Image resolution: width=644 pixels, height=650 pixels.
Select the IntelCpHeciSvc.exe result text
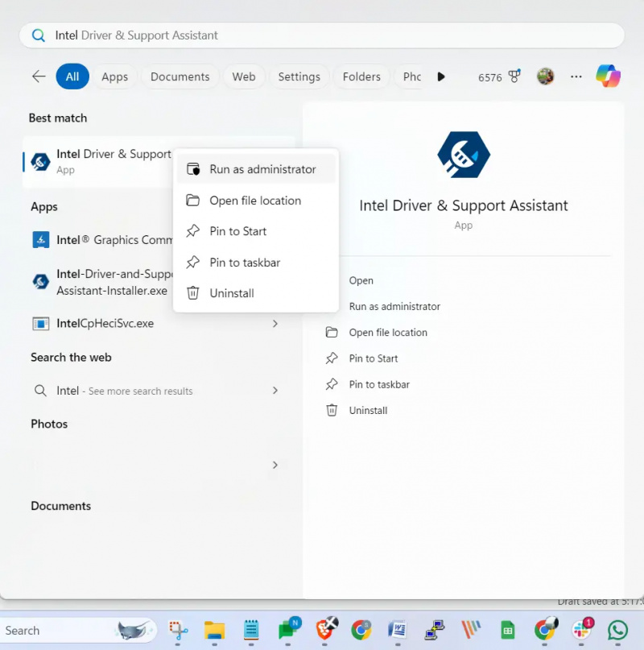[105, 323]
